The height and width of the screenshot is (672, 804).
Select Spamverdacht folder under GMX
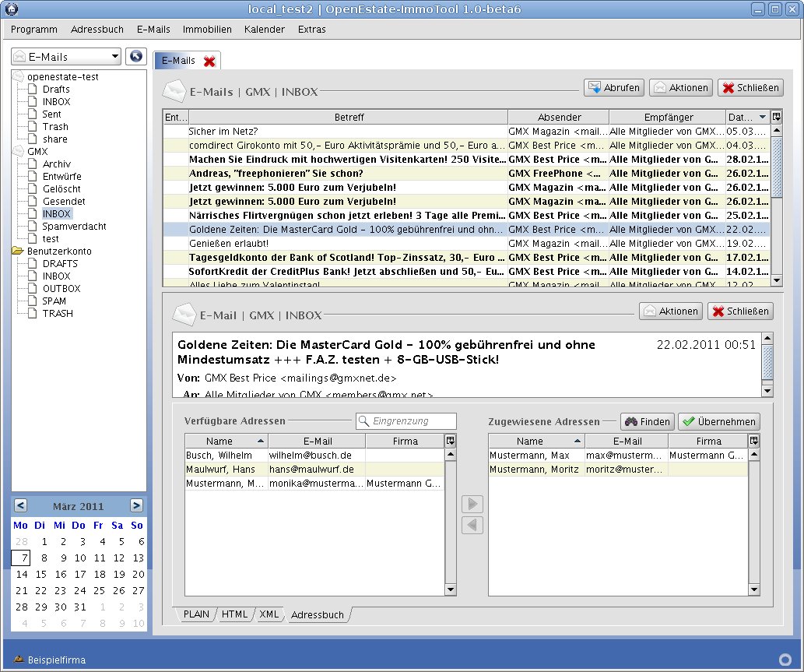click(74, 227)
